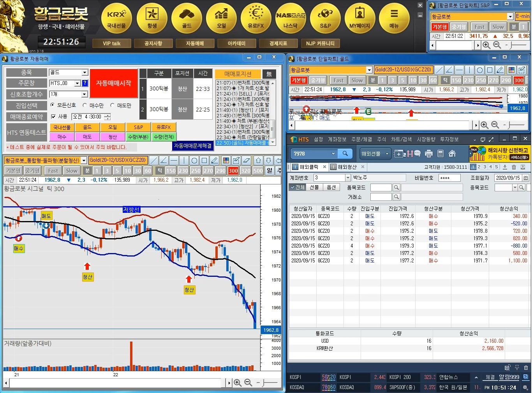Select the pencil drawing tool in main chart
The width and height of the screenshot is (532, 393).
tap(214, 160)
